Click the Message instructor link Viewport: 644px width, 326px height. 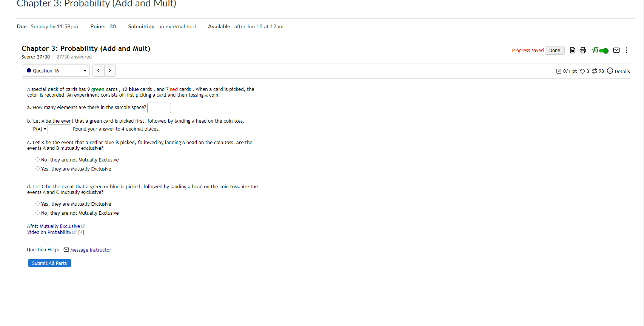coord(91,250)
